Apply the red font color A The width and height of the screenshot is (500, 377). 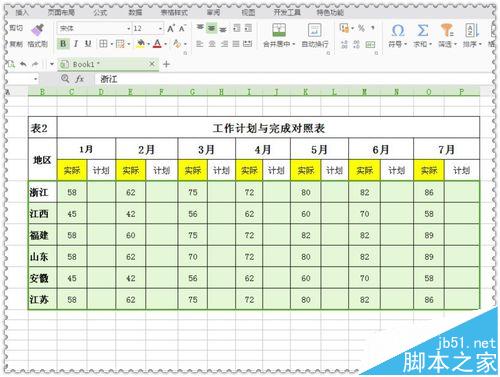click(x=157, y=44)
